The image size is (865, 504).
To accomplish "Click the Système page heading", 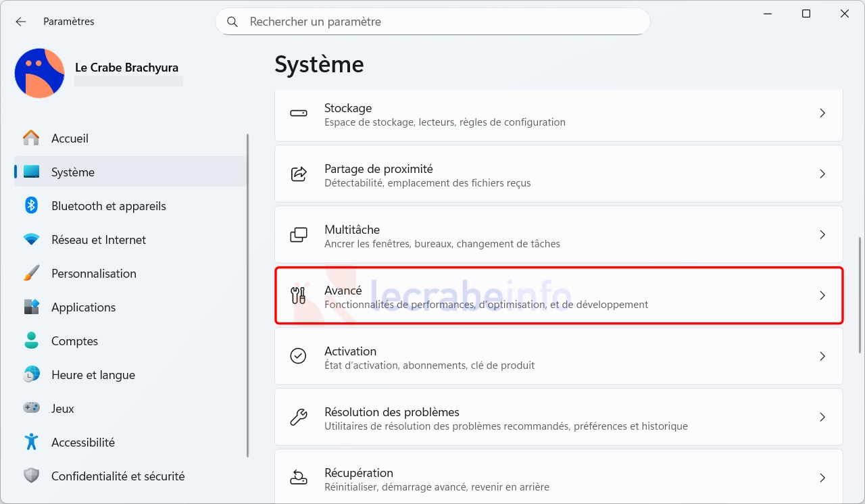I will (319, 65).
